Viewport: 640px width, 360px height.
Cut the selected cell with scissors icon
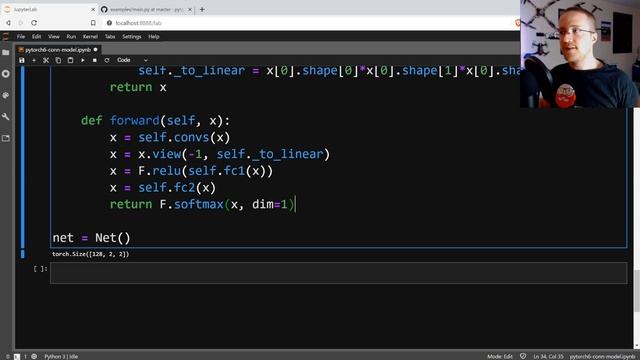pyautogui.click(x=46, y=60)
